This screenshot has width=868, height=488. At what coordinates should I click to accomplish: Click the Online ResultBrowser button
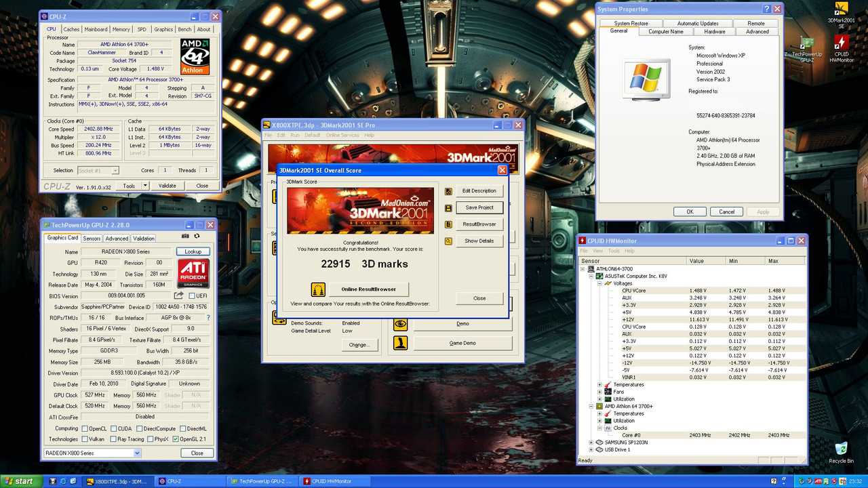coord(369,289)
